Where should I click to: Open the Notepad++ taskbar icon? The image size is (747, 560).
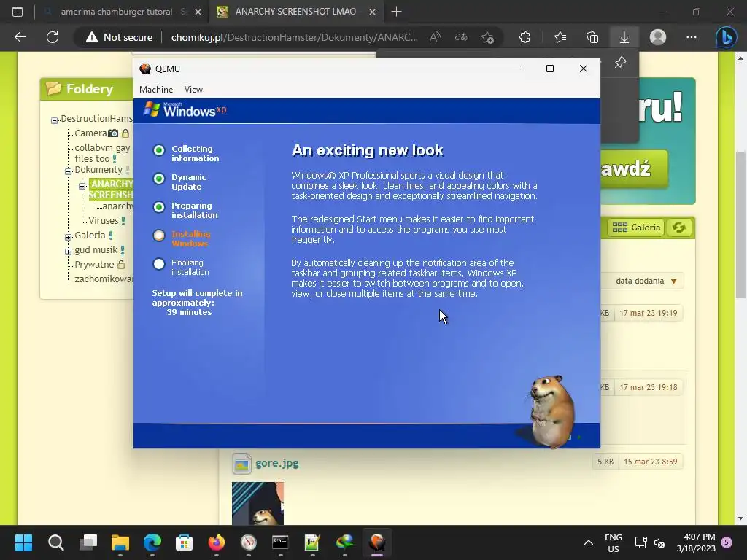312,542
